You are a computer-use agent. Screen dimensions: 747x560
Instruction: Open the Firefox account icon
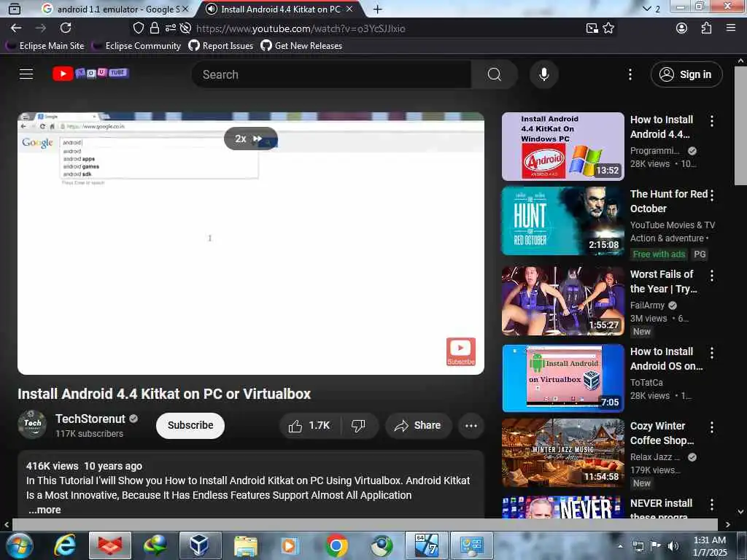682,28
